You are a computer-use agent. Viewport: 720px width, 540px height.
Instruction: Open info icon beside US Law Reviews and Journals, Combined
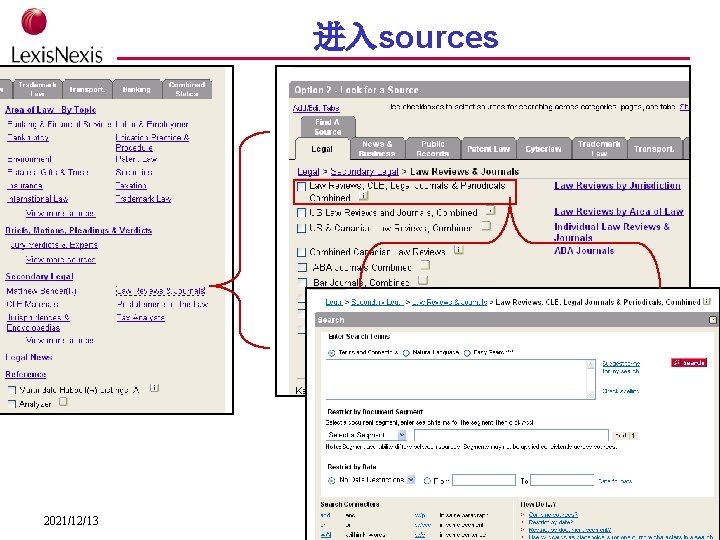tap(491, 211)
